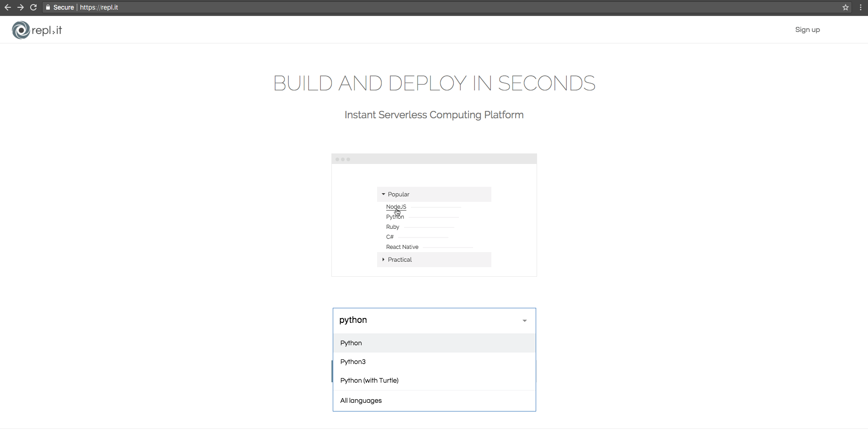868x443 pixels.
Task: Open All languages from the dropdown
Action: (x=434, y=401)
